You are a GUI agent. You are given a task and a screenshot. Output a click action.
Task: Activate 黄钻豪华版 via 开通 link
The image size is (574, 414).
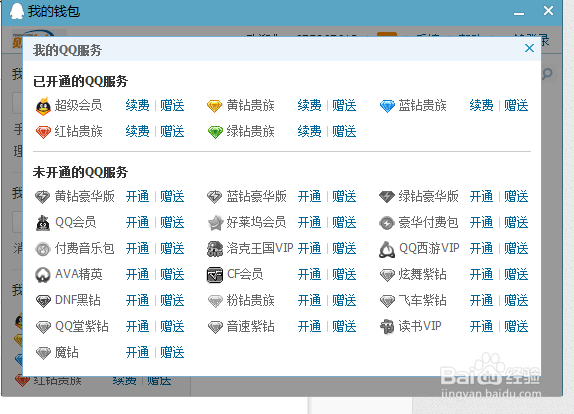[x=138, y=197]
